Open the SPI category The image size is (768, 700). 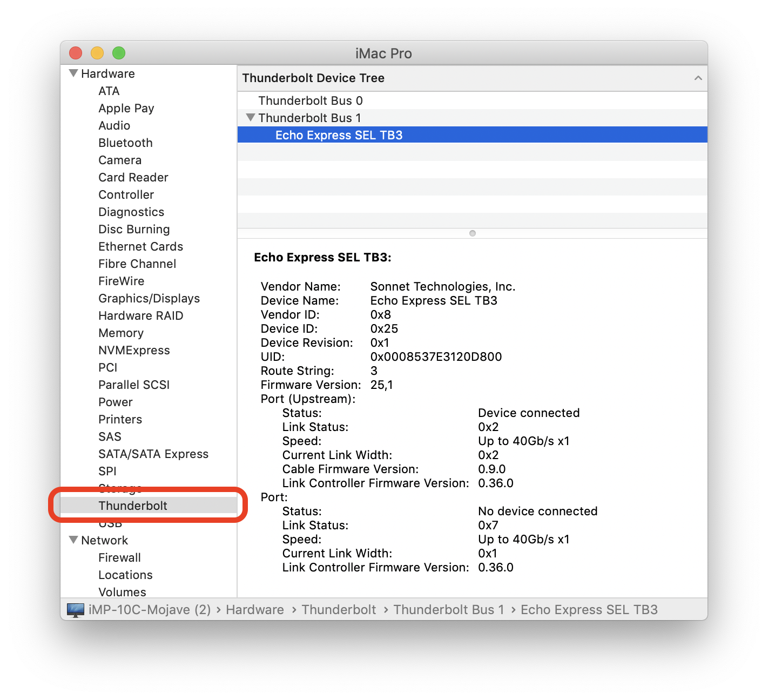point(107,471)
